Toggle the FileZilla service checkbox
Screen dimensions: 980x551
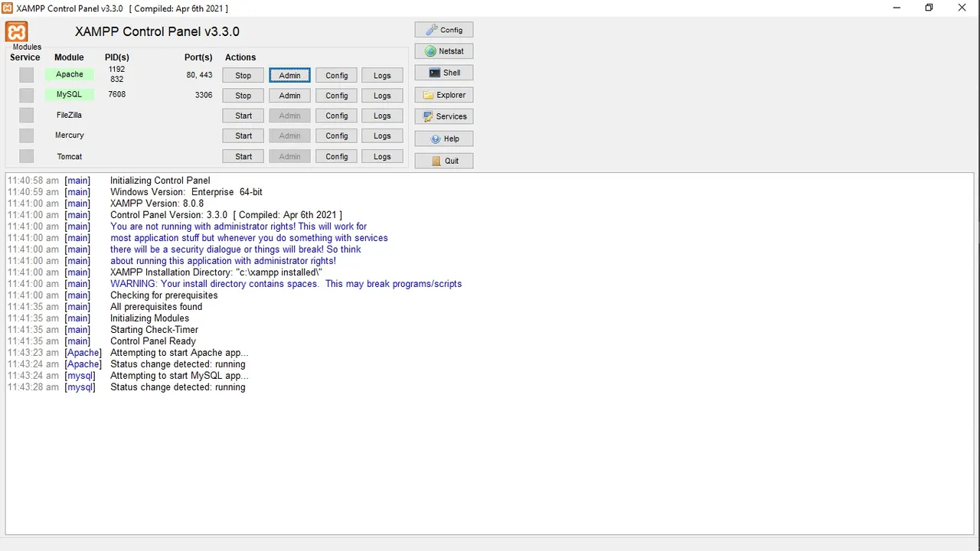[x=27, y=116]
